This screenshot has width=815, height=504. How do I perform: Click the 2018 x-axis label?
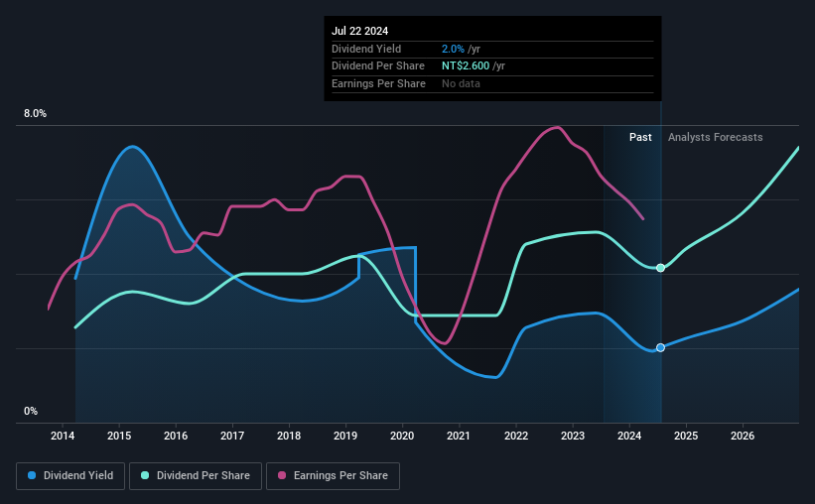pyautogui.click(x=289, y=436)
